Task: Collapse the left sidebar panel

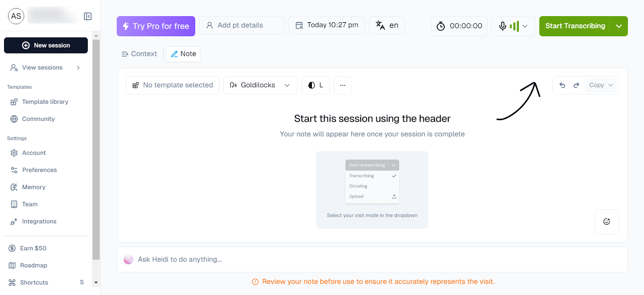Action: pos(88,16)
